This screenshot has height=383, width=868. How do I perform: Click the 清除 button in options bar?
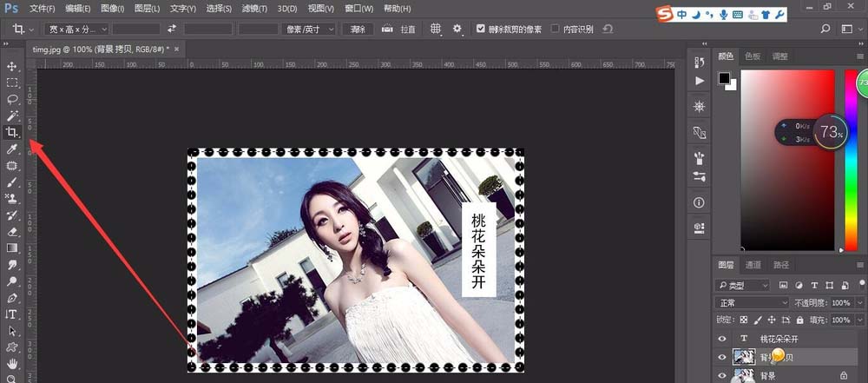point(358,29)
